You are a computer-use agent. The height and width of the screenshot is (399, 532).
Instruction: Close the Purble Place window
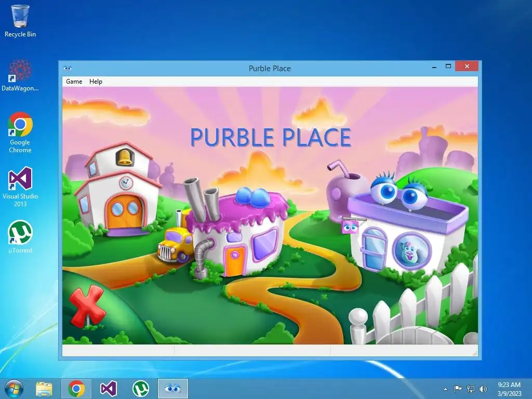tap(467, 66)
